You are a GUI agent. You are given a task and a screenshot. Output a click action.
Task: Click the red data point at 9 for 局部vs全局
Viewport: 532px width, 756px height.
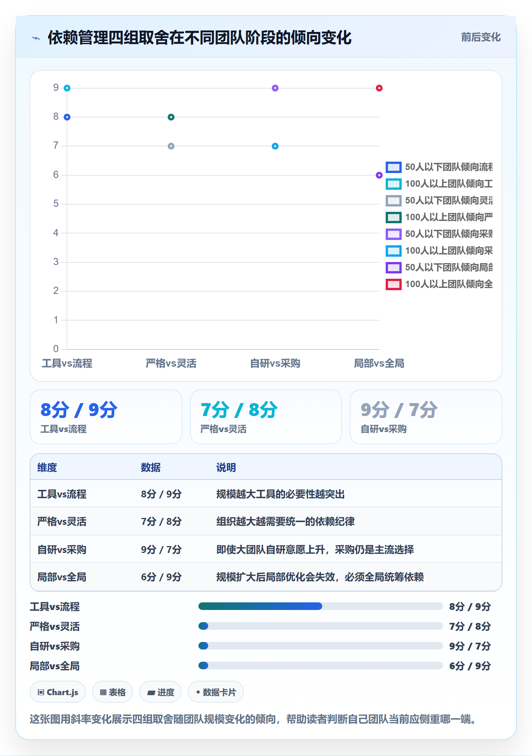pos(379,88)
